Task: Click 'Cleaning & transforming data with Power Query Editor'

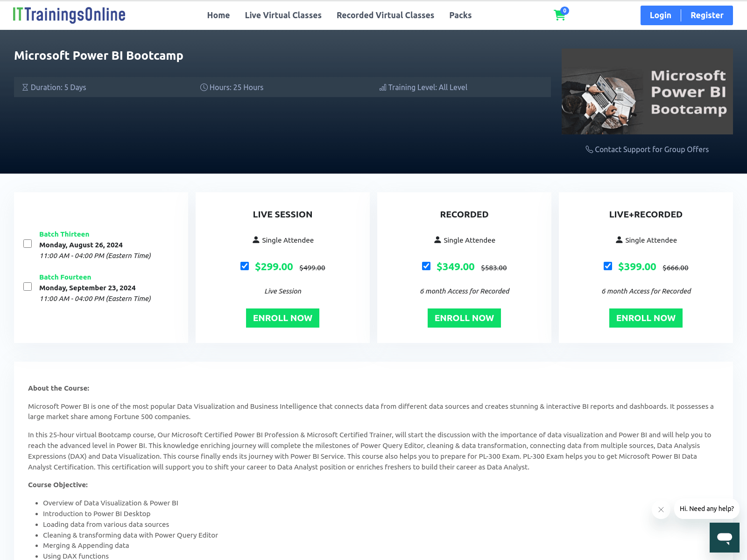Action: pyautogui.click(x=130, y=535)
